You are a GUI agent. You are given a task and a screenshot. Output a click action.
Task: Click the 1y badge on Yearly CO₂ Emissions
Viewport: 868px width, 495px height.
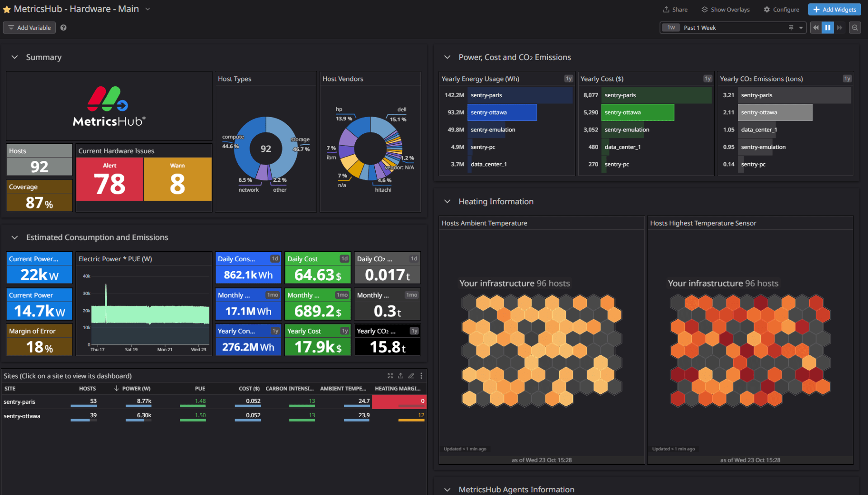tap(847, 79)
